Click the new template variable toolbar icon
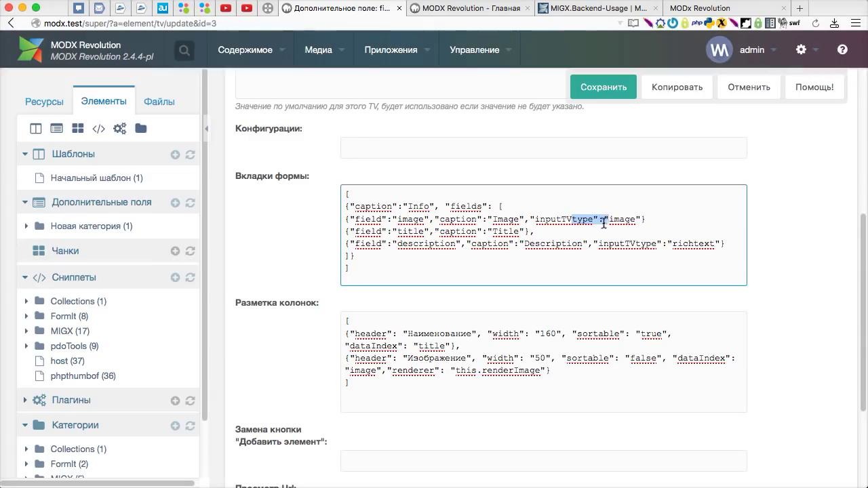Image resolution: width=868 pixels, height=488 pixels. pyautogui.click(x=57, y=129)
